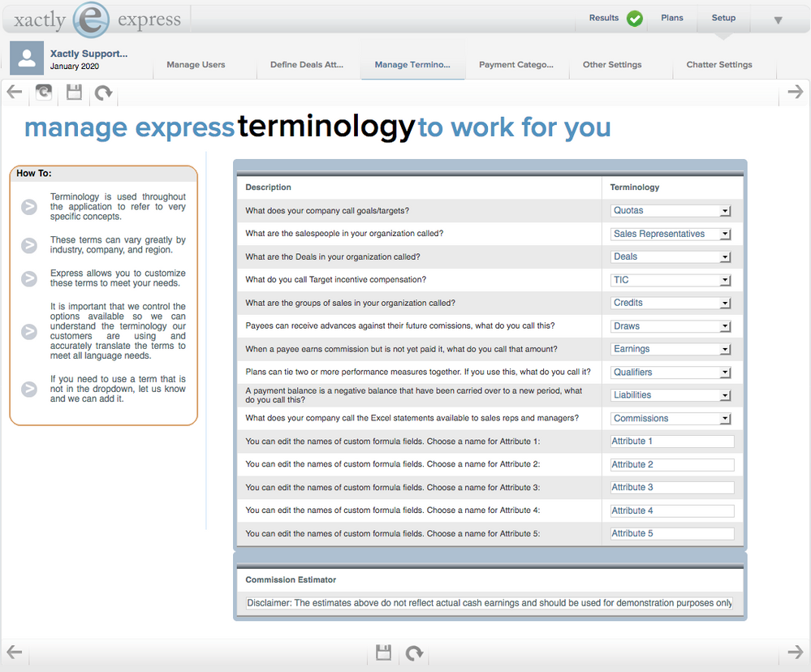Click the Attribute 3 name field

point(672,488)
